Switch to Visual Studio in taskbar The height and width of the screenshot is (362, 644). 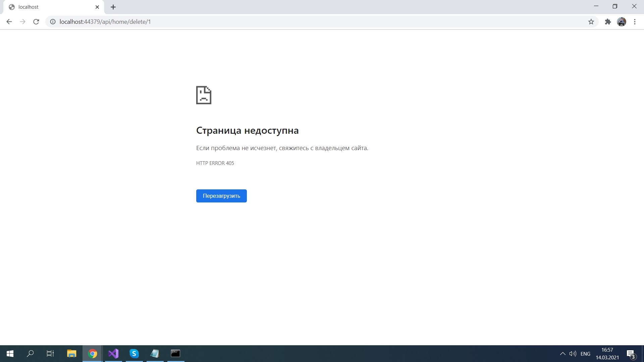113,354
